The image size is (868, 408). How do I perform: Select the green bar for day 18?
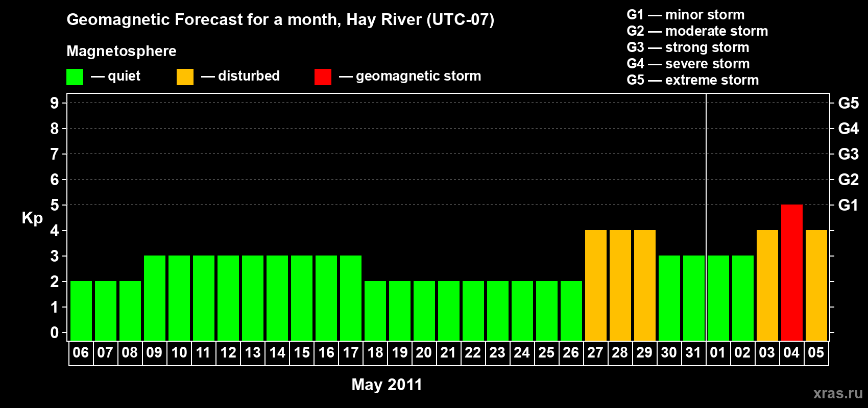tap(375, 311)
